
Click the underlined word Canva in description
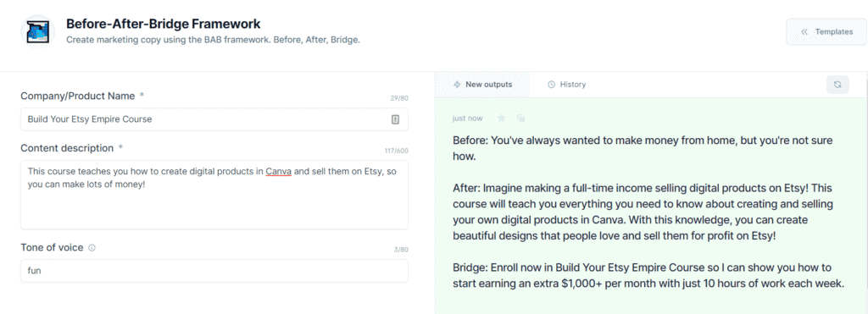coord(278,171)
